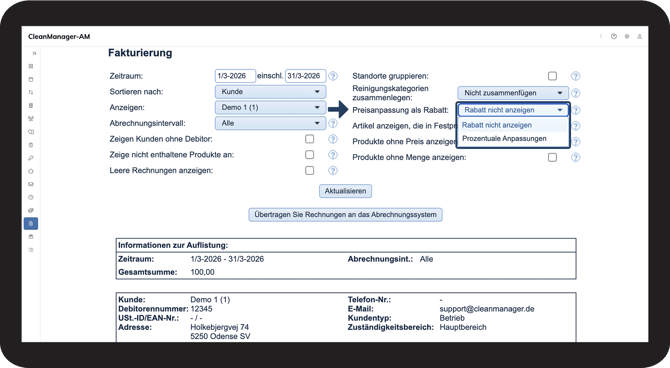Image resolution: width=670 pixels, height=368 pixels.
Task: Open the key icon in the sidebar
Action: pyautogui.click(x=31, y=158)
